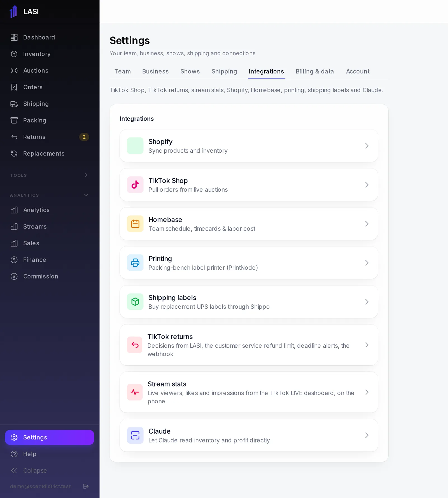
Task: Click the Orders receipt icon
Action: point(14,87)
